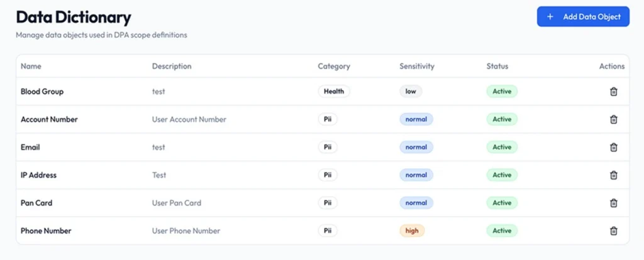The height and width of the screenshot is (260, 644).
Task: Click the Health category badge
Action: tap(333, 92)
